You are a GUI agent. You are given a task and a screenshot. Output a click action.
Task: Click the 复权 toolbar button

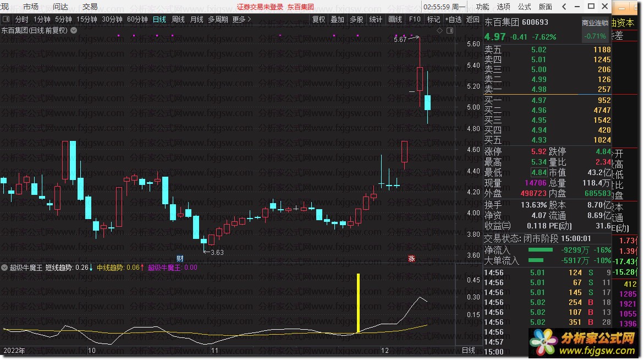(x=319, y=19)
